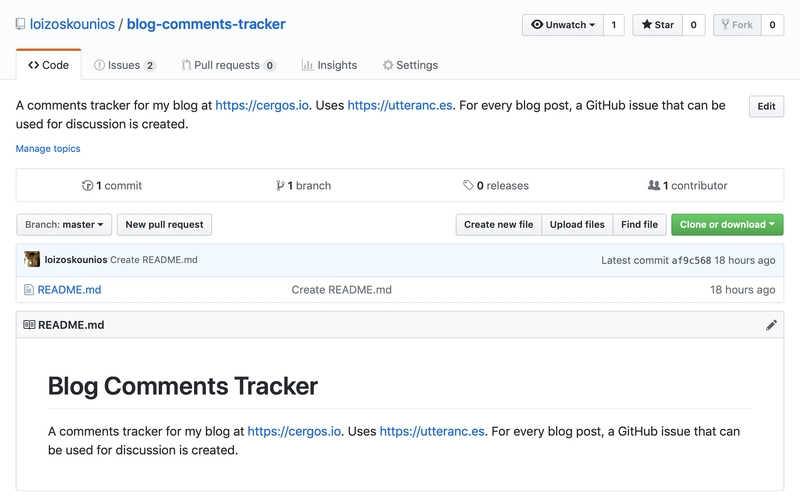Click the README.md file document icon
The height and width of the screenshot is (501, 800).
pos(29,290)
